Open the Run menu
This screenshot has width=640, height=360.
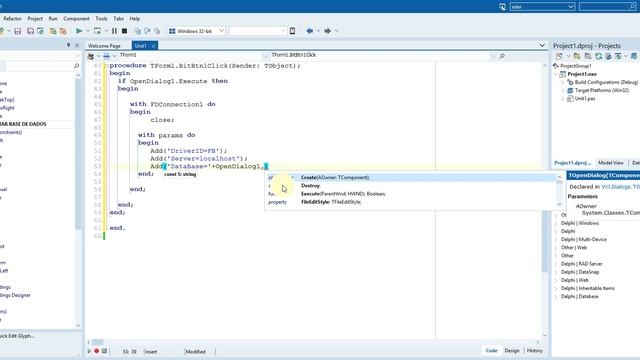tap(53, 19)
